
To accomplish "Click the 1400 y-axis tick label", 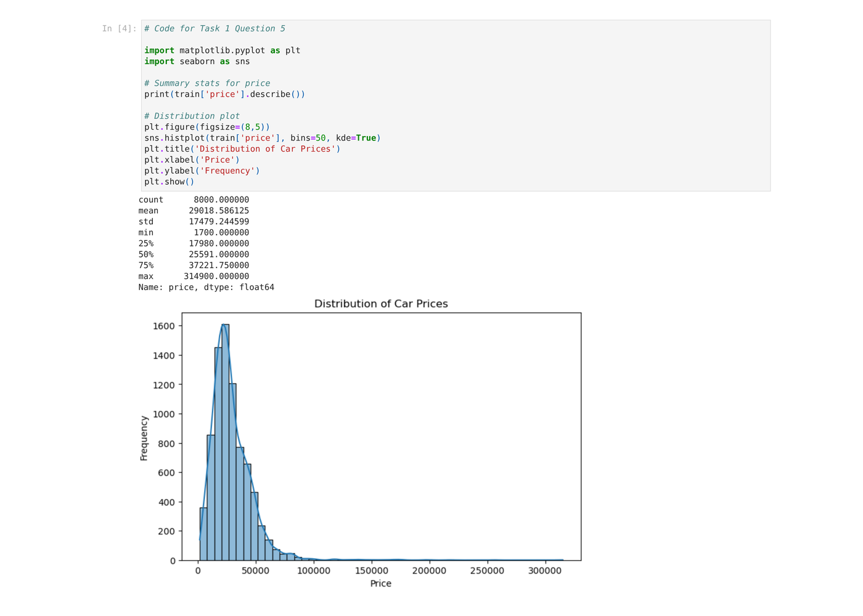I will tap(164, 355).
